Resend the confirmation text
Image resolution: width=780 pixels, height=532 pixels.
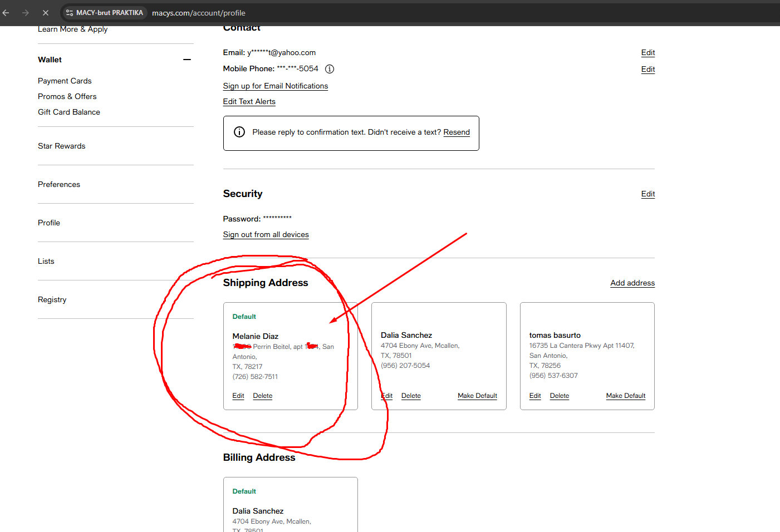tap(457, 132)
